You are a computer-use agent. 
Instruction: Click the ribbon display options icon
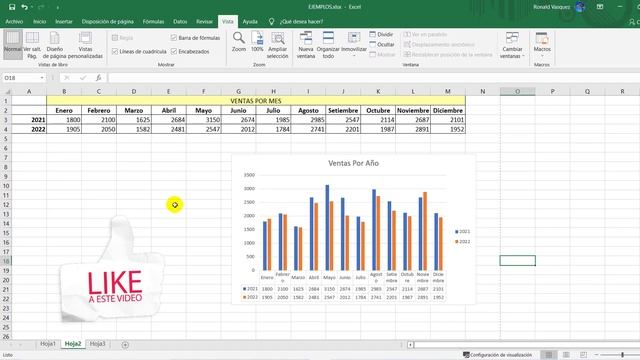tap(600, 7)
